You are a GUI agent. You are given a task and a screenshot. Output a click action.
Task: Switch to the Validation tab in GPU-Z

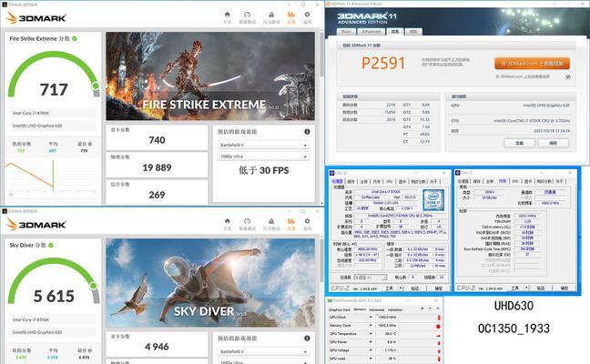pyautogui.click(x=395, y=309)
